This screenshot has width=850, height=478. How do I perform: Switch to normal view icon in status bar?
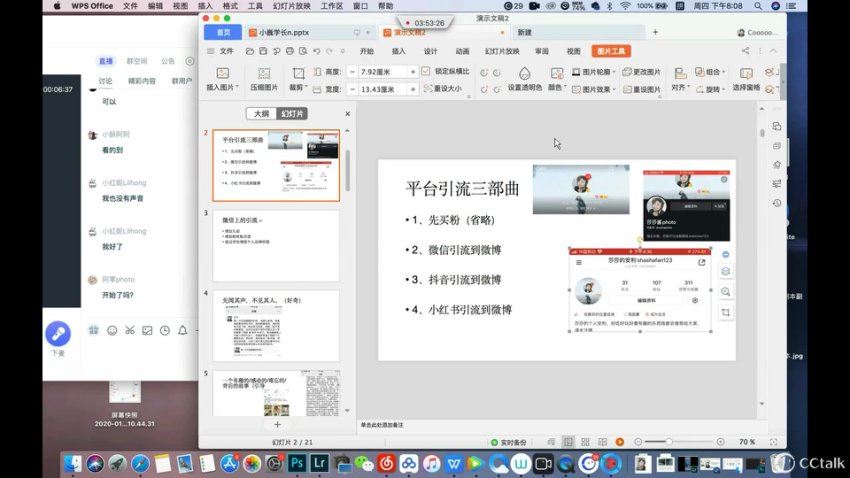click(568, 442)
